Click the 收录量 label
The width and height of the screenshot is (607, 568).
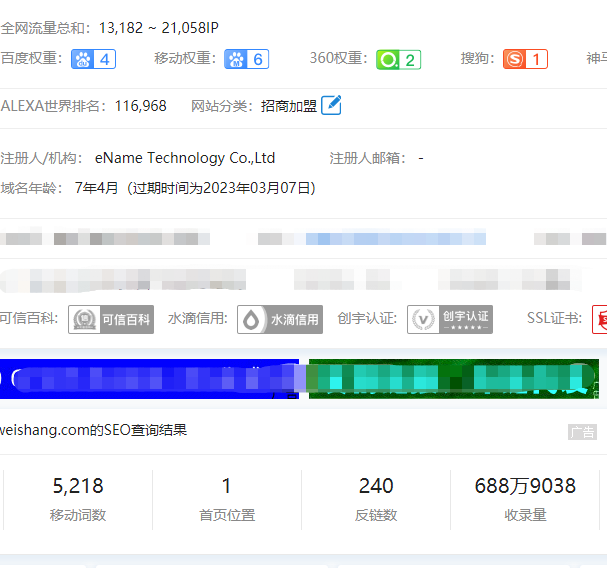525,515
